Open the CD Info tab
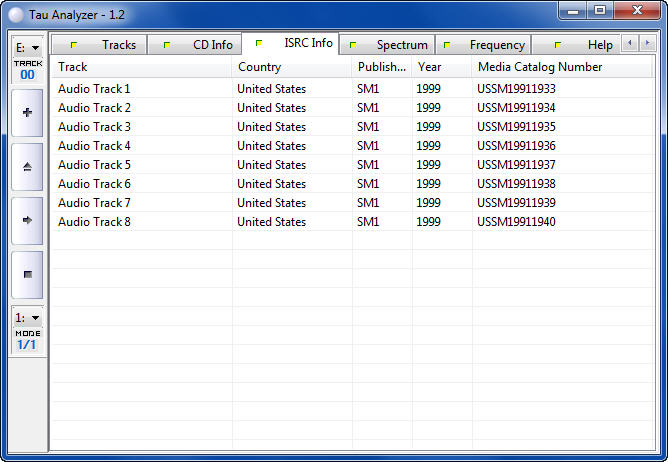The image size is (668, 462). pyautogui.click(x=200, y=45)
